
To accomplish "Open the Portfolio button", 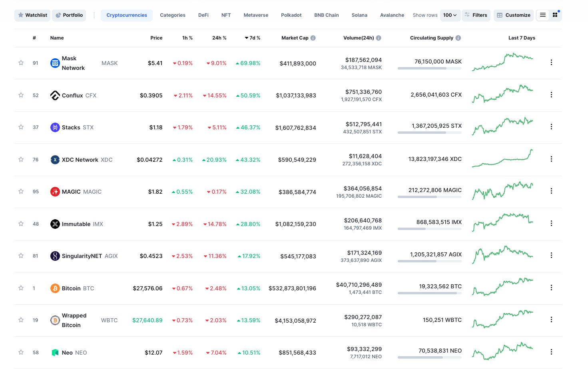I will click(x=69, y=15).
